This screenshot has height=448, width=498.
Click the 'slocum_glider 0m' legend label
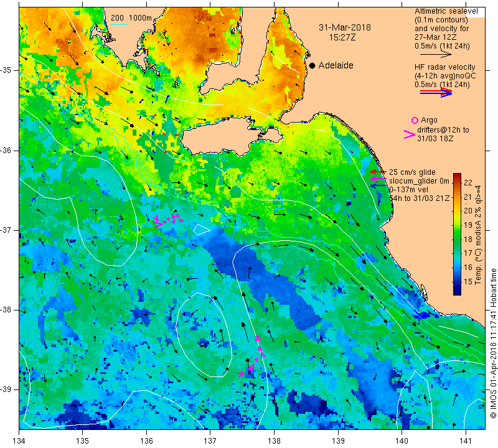[x=419, y=181]
